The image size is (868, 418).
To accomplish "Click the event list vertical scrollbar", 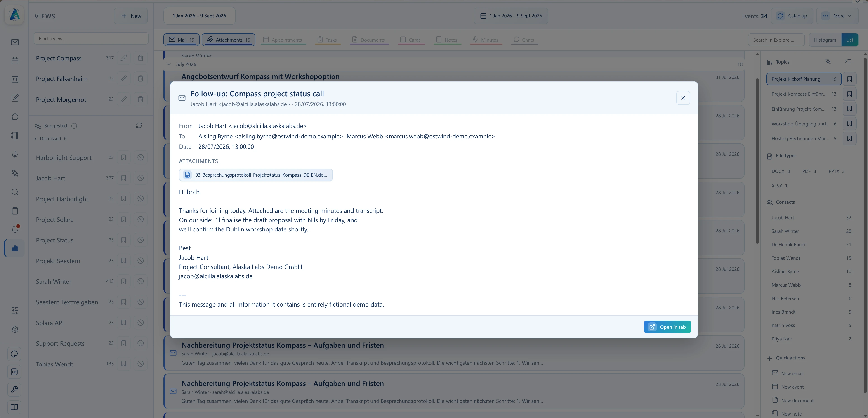I will [x=757, y=161].
